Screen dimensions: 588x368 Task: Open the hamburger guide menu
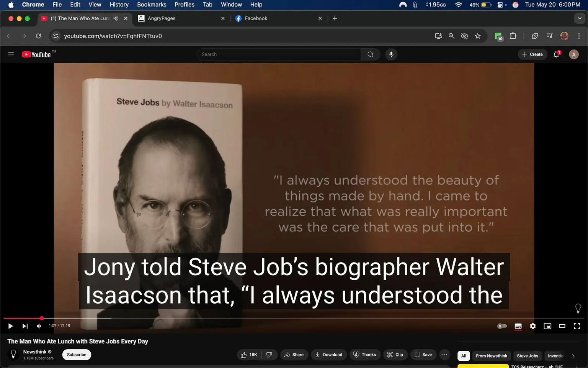[x=11, y=54]
